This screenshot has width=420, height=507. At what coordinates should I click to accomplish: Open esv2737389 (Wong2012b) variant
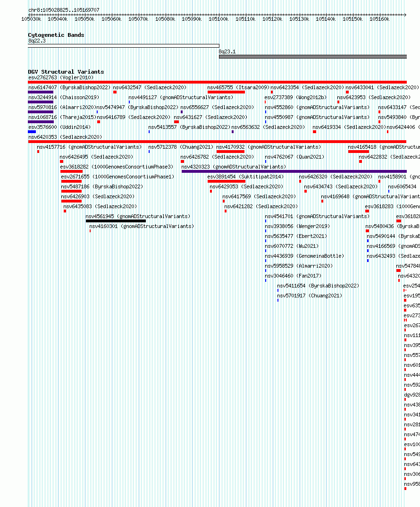pos(295,97)
